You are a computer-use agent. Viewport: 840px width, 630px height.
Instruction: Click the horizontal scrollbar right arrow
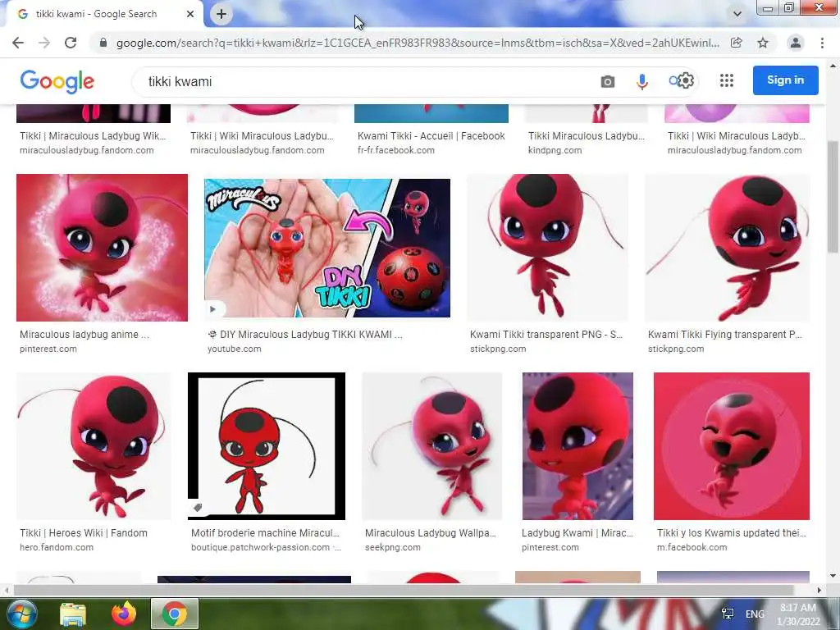(819, 590)
